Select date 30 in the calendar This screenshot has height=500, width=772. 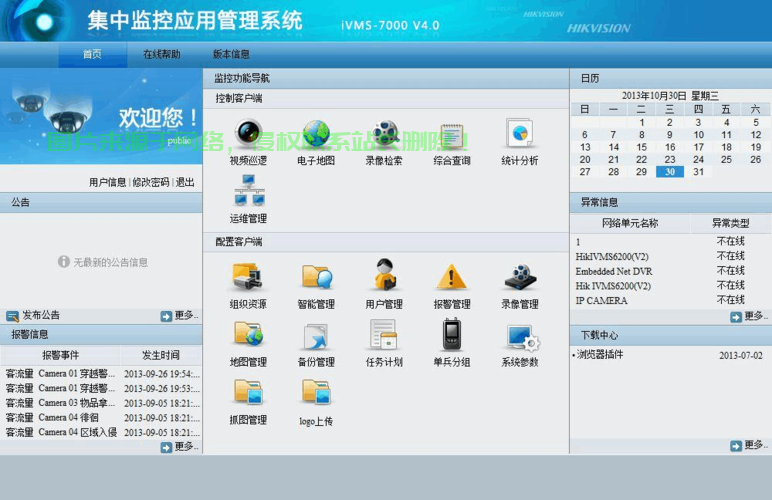coord(669,172)
